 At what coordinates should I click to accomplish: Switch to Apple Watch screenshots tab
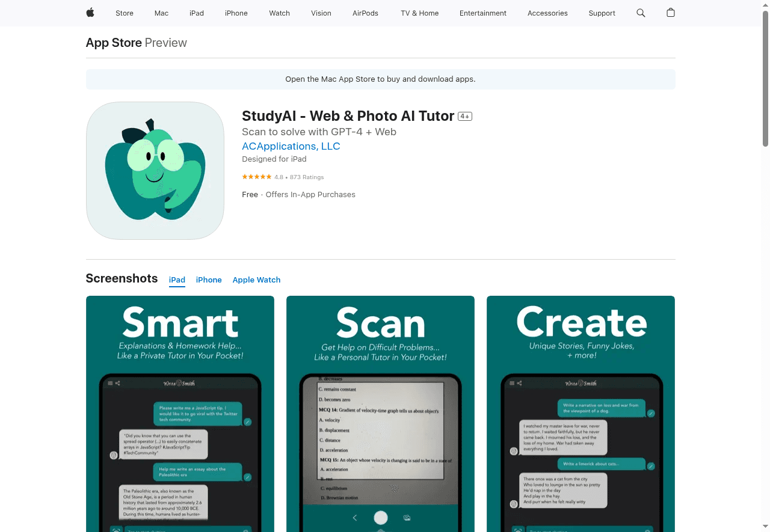pos(256,280)
